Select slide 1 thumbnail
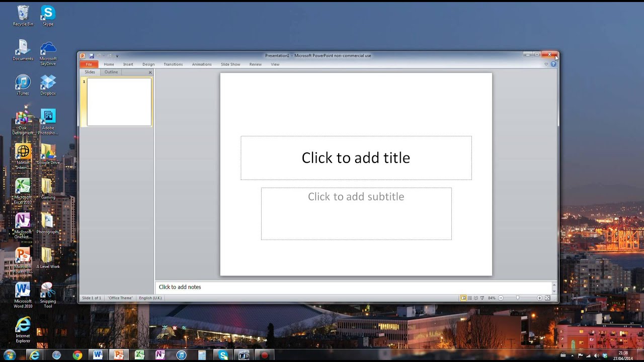The width and height of the screenshot is (644, 362). [119, 102]
